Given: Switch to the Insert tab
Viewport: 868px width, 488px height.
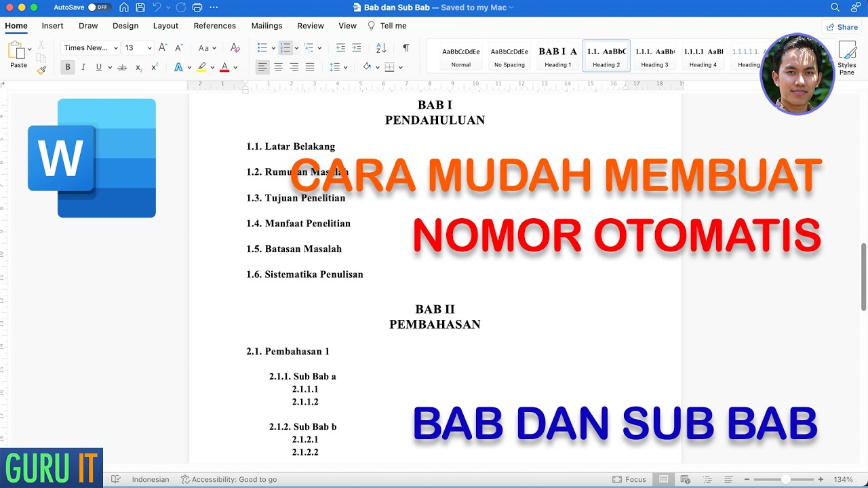Looking at the screenshot, I should 52,26.
